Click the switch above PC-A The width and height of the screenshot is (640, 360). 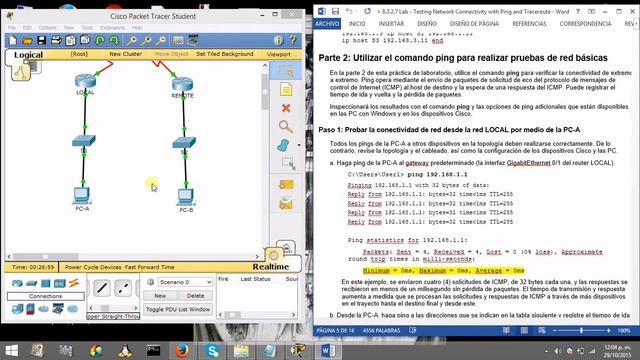pos(84,141)
